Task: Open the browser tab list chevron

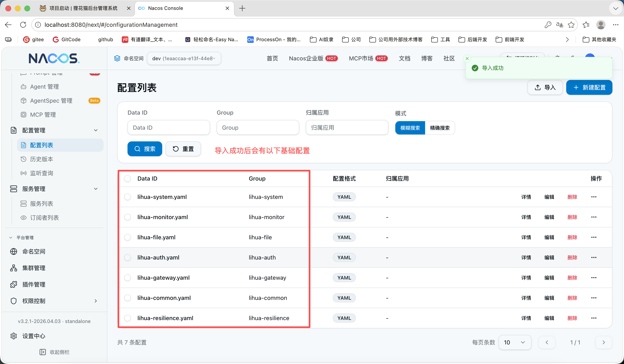Action: [x=616, y=8]
